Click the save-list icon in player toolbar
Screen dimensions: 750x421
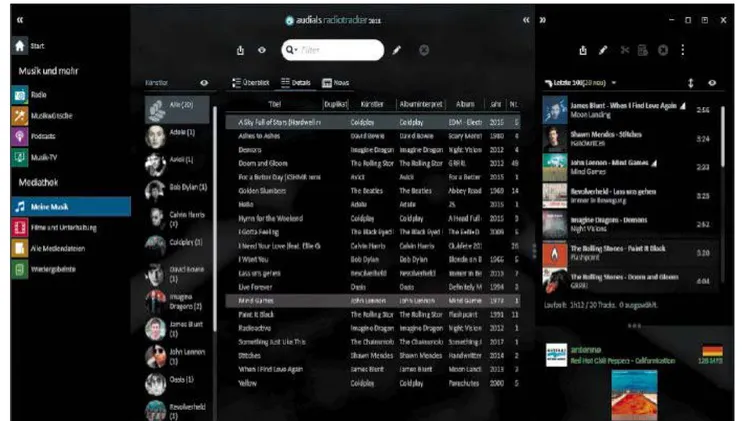[642, 50]
